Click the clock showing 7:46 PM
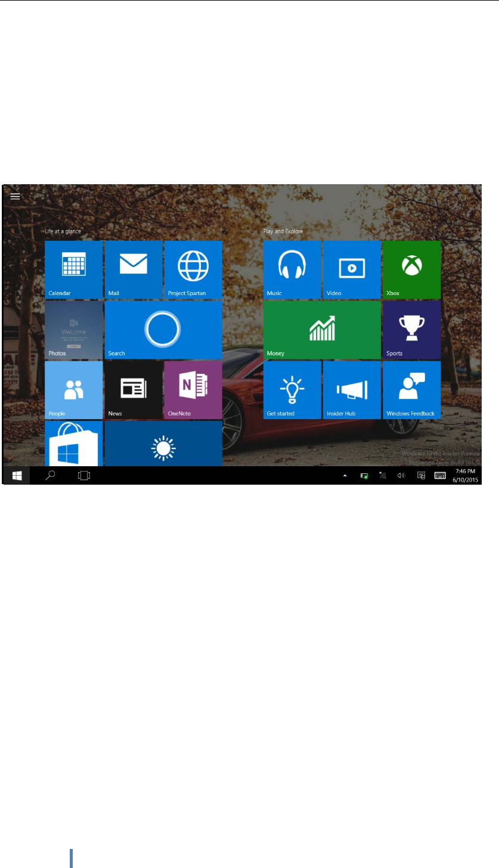499x868 pixels. click(465, 475)
